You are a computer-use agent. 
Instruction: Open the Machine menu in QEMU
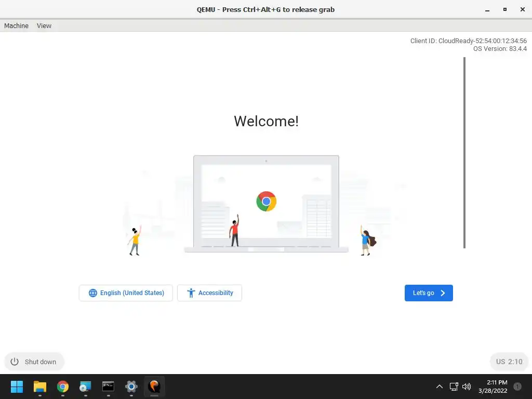pos(16,26)
